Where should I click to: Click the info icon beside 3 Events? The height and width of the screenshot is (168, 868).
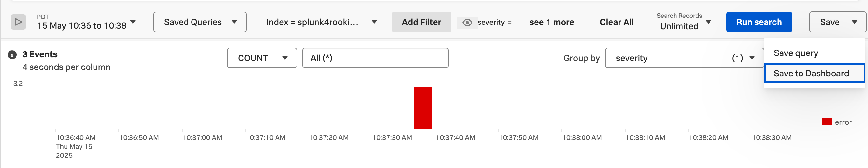pyautogui.click(x=12, y=54)
